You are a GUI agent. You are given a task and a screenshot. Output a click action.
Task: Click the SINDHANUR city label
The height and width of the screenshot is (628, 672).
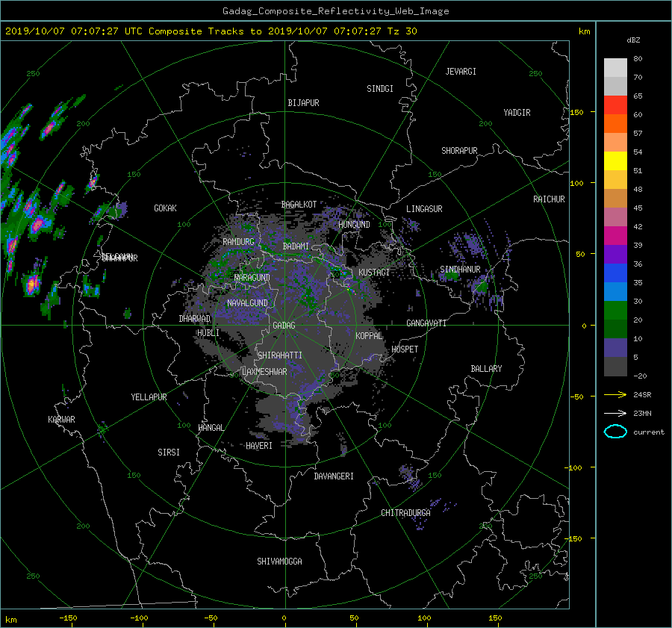tap(460, 270)
